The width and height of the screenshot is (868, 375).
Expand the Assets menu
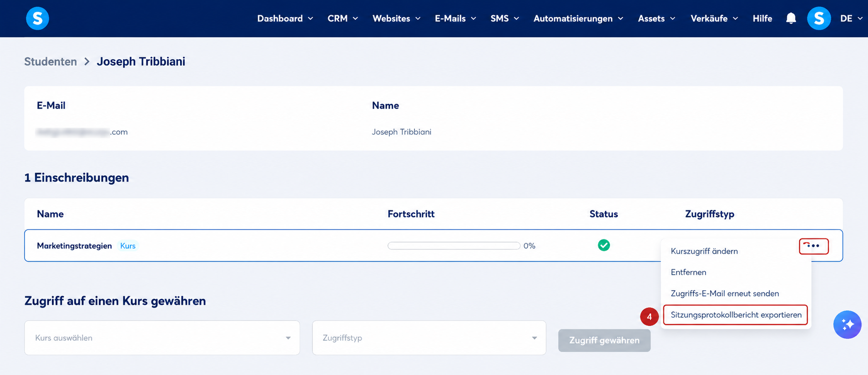tap(656, 19)
